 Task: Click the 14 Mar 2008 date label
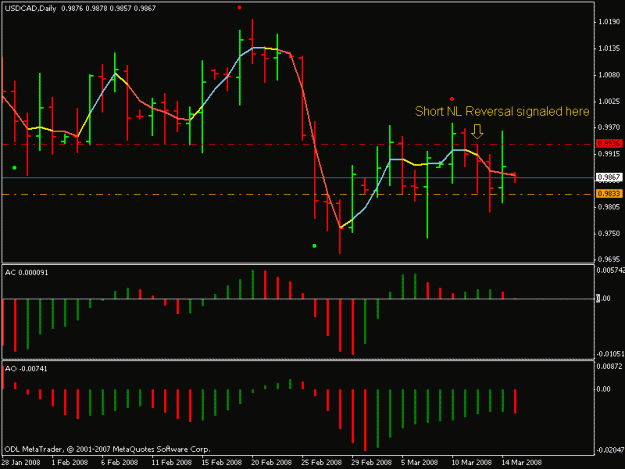pos(521,462)
